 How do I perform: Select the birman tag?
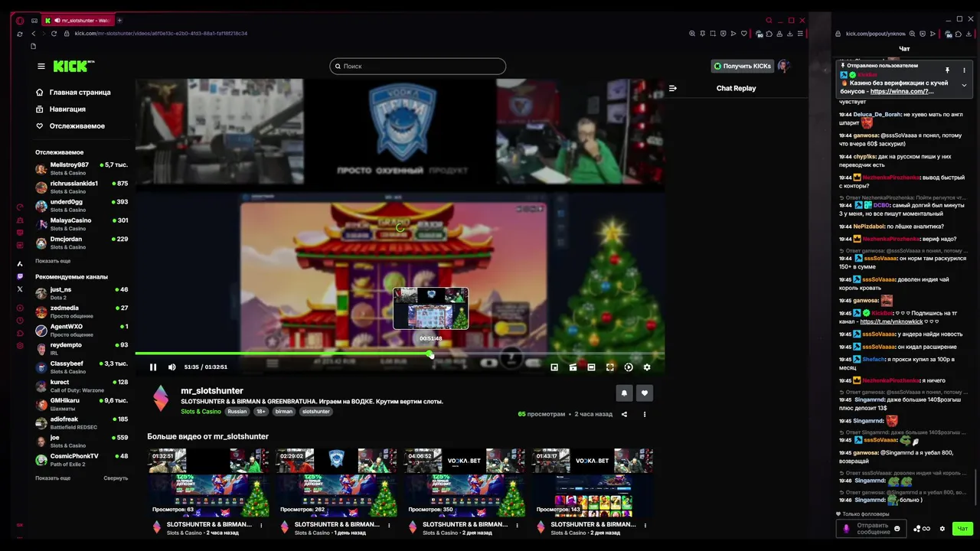point(284,412)
